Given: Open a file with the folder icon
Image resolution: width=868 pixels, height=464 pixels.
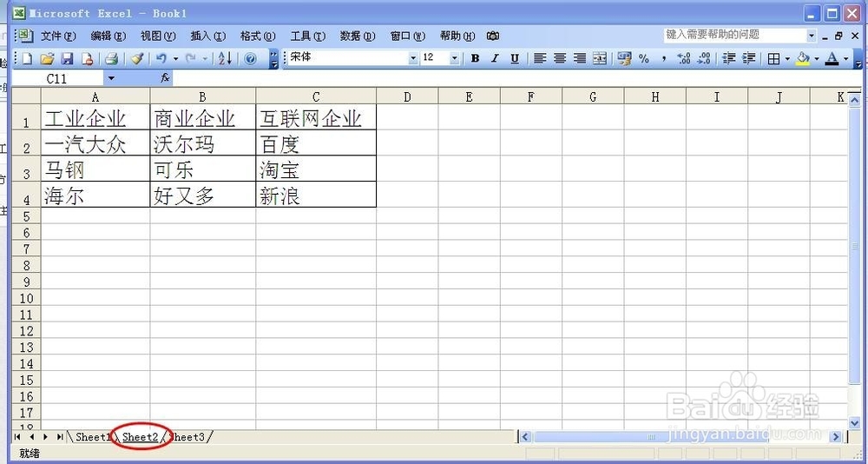Looking at the screenshot, I should (x=48, y=58).
